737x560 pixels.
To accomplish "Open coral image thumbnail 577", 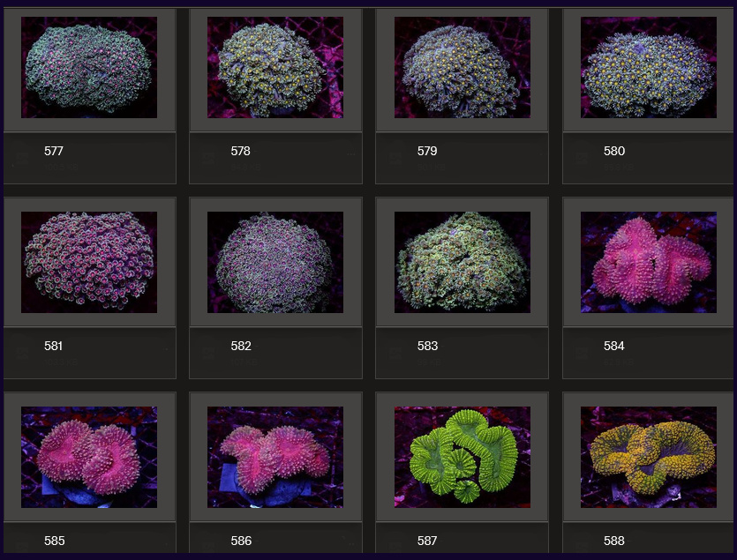I will click(x=89, y=68).
